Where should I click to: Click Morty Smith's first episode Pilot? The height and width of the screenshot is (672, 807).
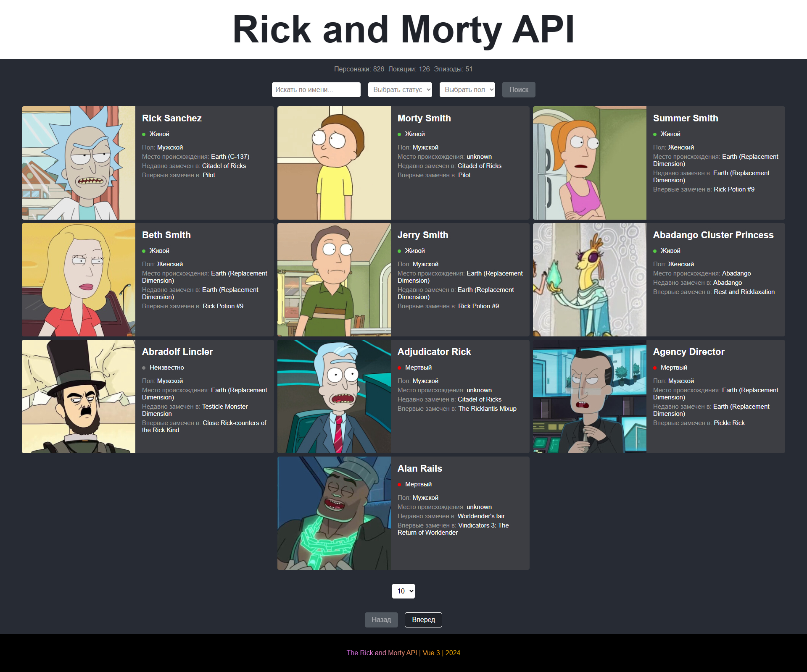point(464,175)
